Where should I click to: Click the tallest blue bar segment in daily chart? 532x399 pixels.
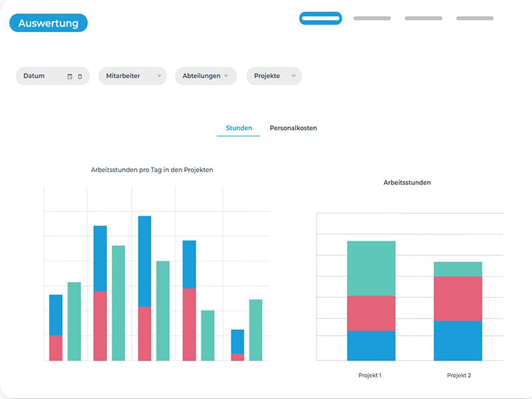point(144,261)
